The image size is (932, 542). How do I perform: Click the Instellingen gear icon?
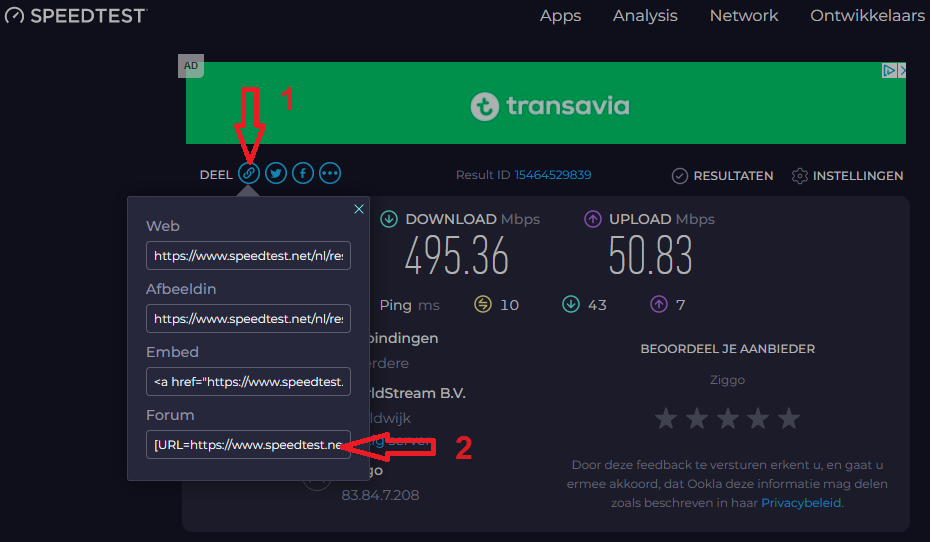click(799, 176)
